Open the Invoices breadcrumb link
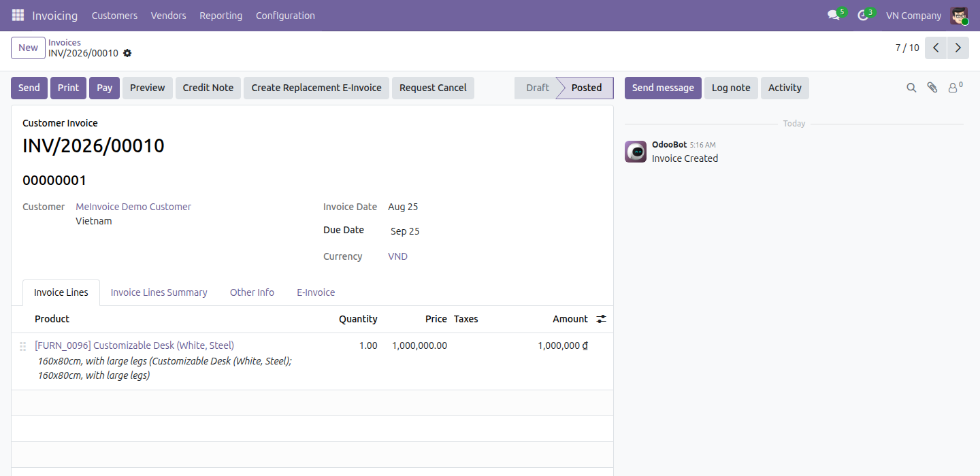Screen dimensions: 980x476 tap(65, 42)
